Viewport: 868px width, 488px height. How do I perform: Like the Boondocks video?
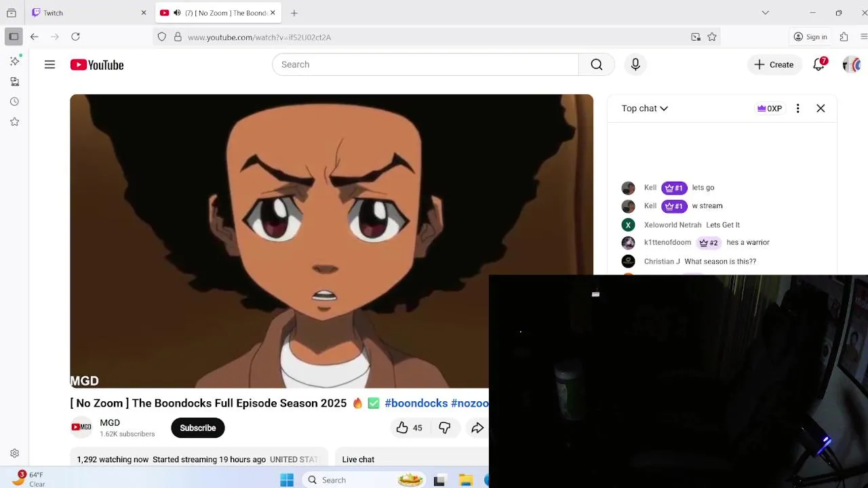pyautogui.click(x=409, y=428)
